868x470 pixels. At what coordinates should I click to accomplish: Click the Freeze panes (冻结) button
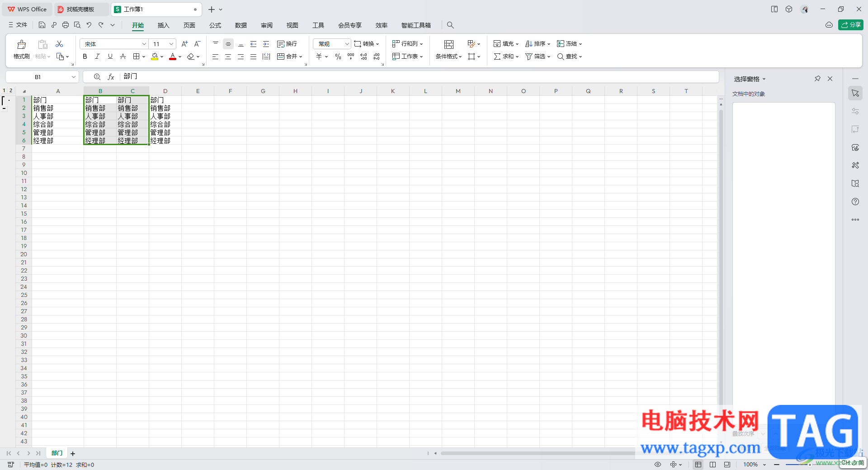click(x=569, y=44)
